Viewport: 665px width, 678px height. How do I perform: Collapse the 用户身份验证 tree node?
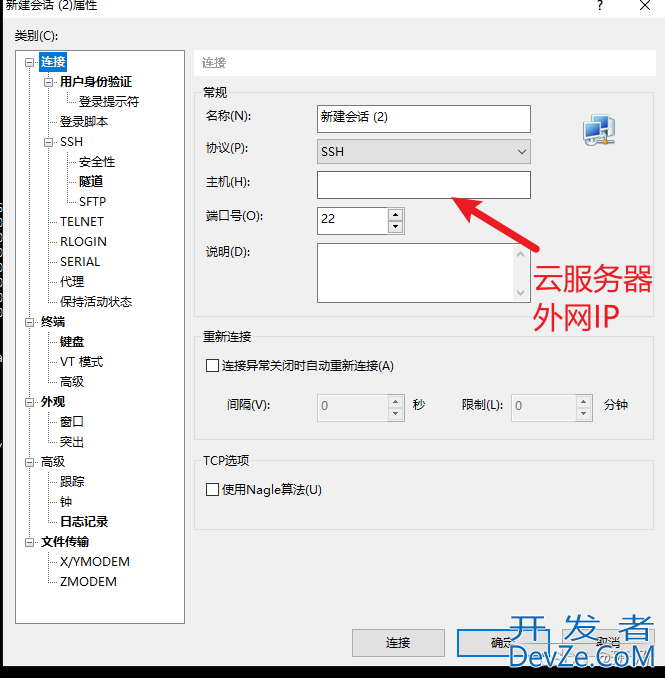[x=48, y=82]
